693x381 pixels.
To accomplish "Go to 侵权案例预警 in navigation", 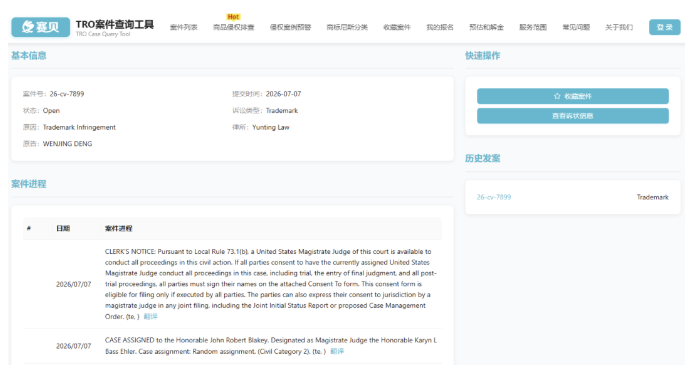I will click(290, 27).
